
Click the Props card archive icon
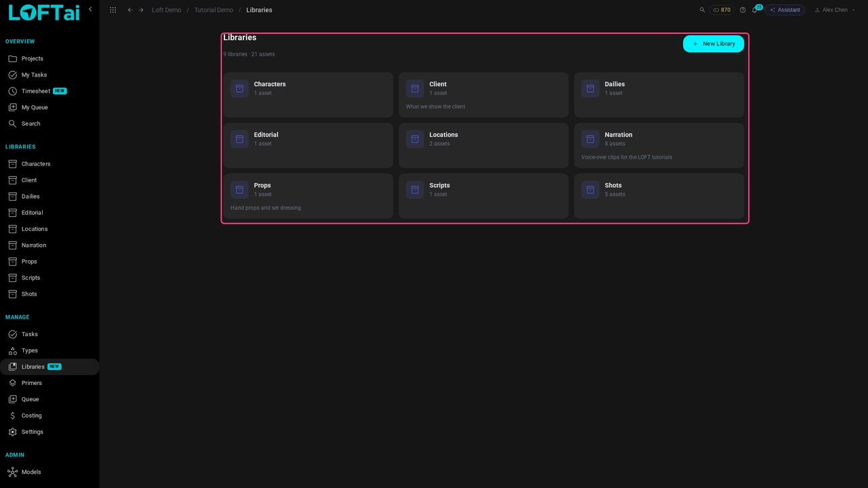tap(239, 190)
